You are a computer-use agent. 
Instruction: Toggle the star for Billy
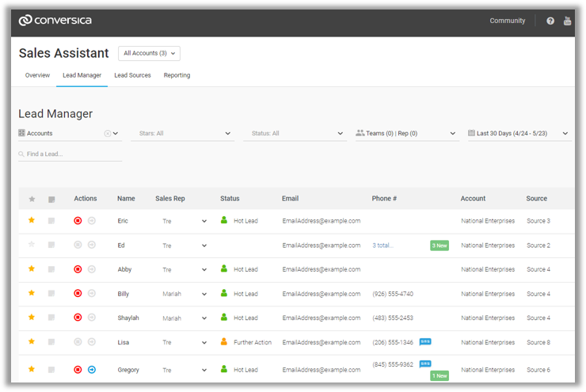point(32,292)
